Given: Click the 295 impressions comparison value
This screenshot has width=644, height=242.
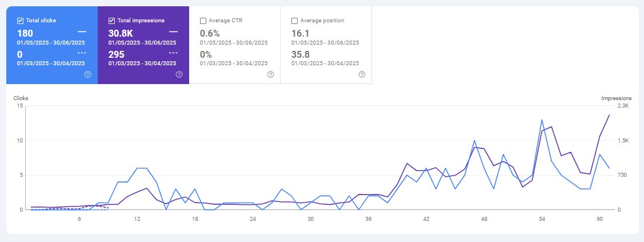Looking at the screenshot, I should point(116,55).
